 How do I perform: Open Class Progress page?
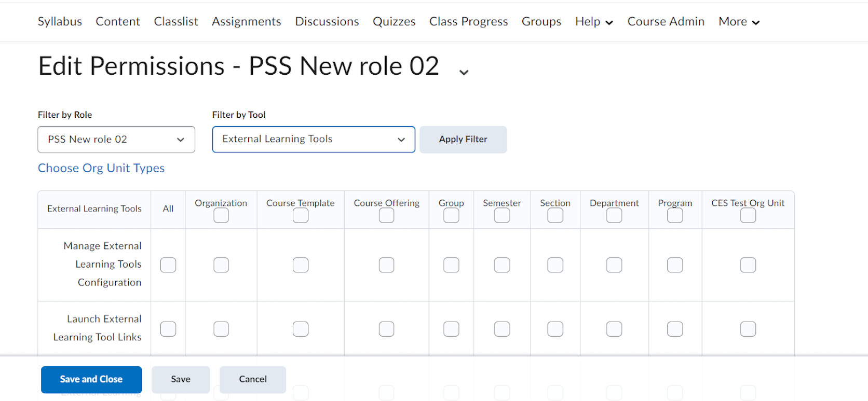click(469, 21)
